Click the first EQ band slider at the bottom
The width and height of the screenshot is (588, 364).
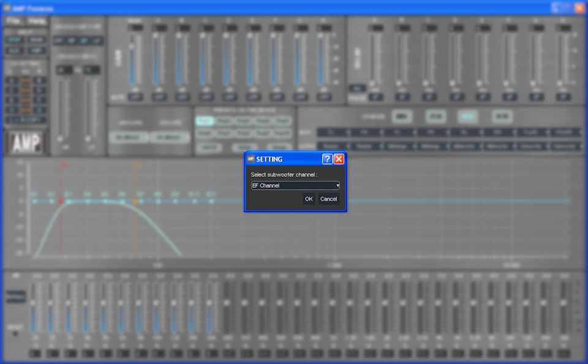(33, 308)
